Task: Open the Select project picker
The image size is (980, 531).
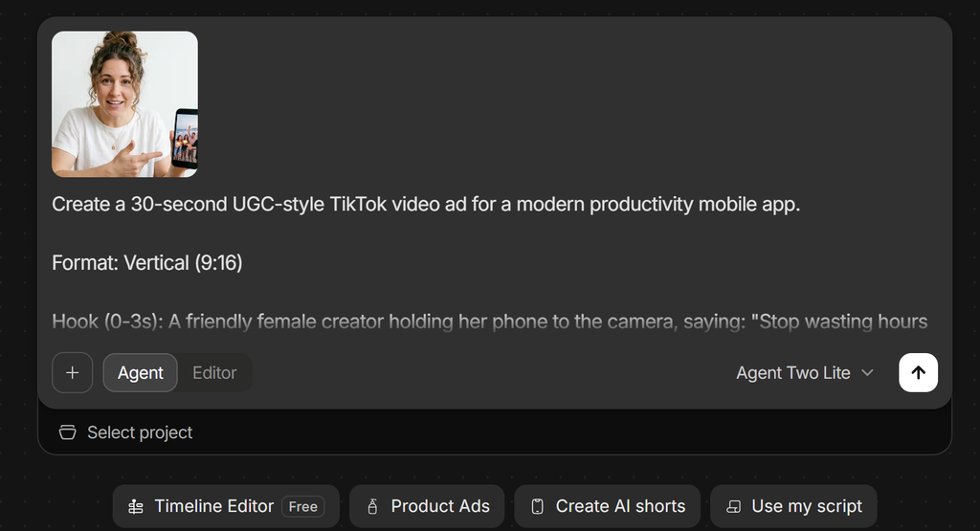Action: (x=125, y=432)
